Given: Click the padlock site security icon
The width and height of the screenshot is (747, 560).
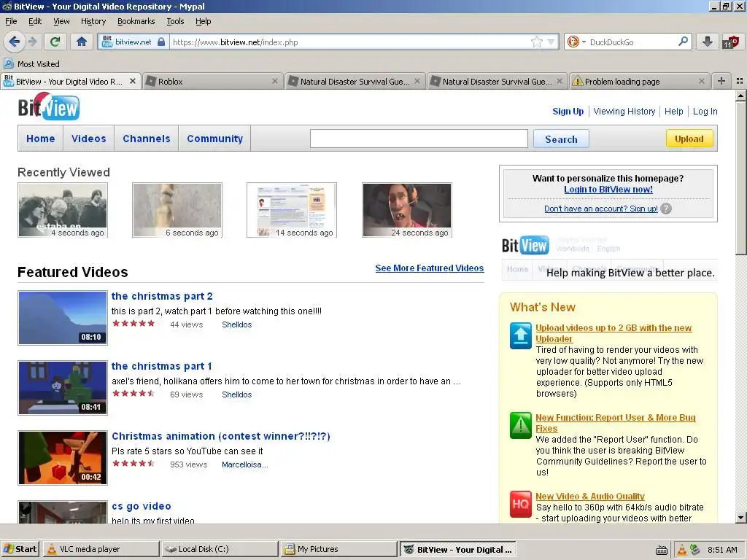Looking at the screenshot, I should point(161,42).
